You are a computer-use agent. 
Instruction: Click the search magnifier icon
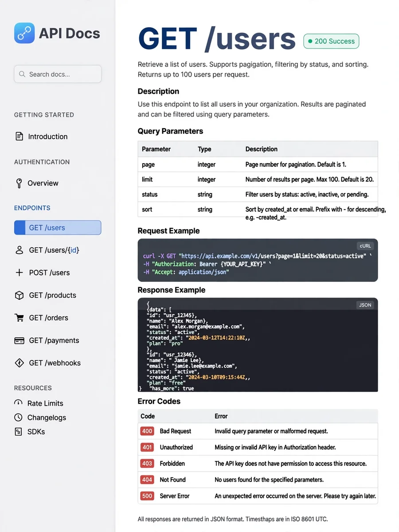click(22, 74)
